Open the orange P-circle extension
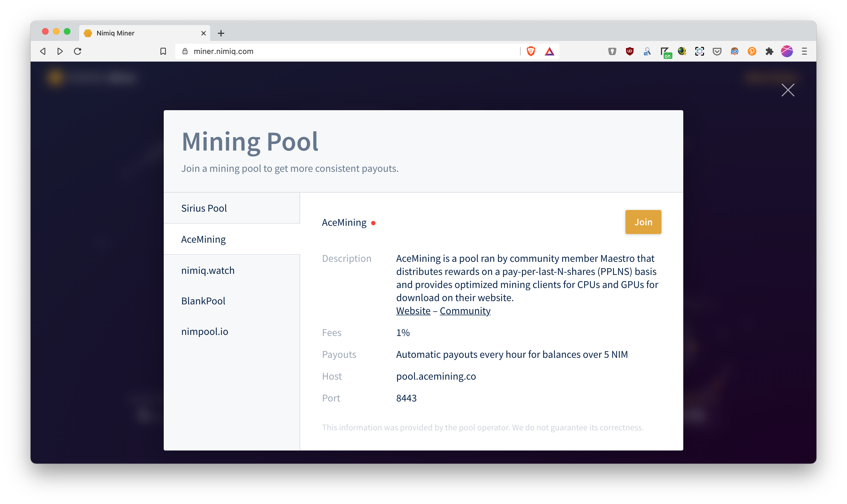The width and height of the screenshot is (847, 504). pos(752,51)
